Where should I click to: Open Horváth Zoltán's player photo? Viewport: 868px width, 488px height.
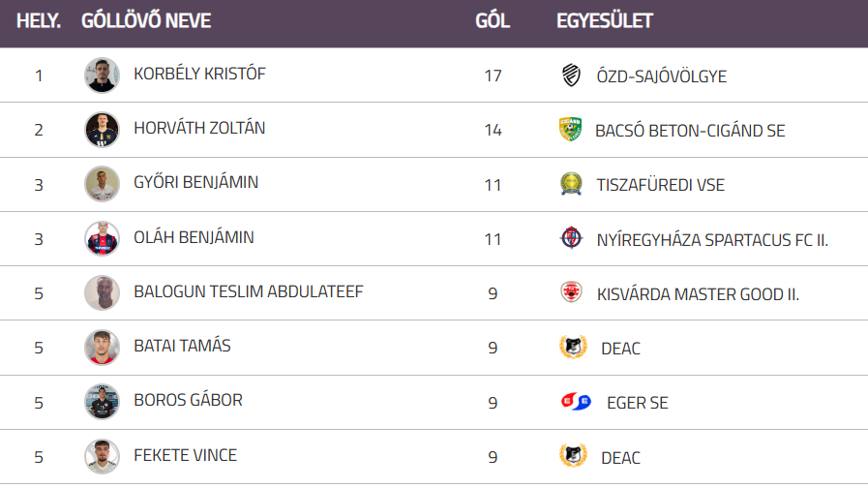tap(102, 130)
